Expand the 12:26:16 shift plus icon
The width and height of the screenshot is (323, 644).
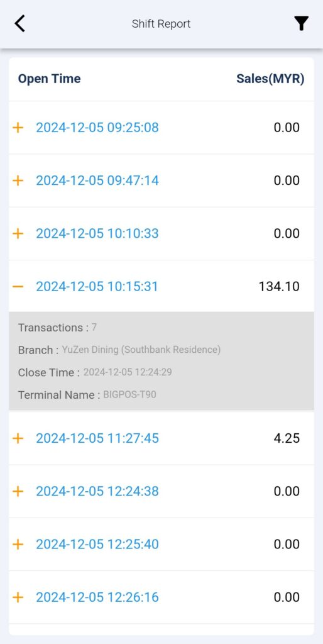pos(18,597)
